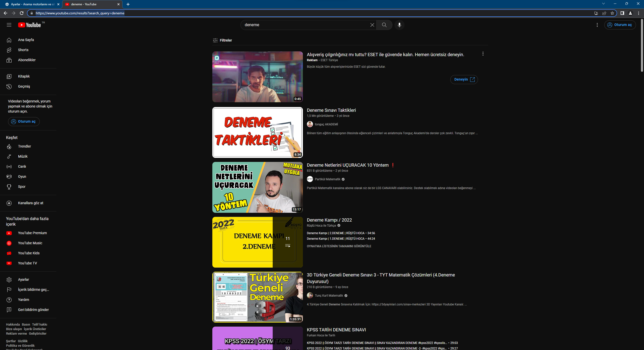This screenshot has width=644, height=350.
Task: Close the deneme - YouTube tab
Action: 118,4
